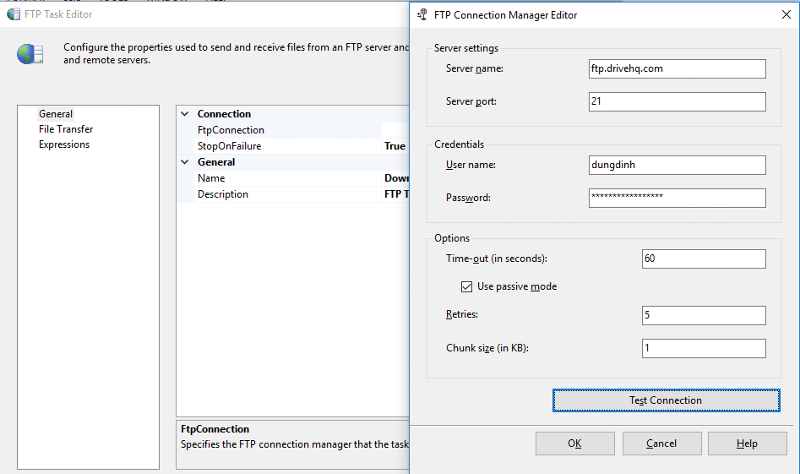Click the User name label

pyautogui.click(x=470, y=165)
